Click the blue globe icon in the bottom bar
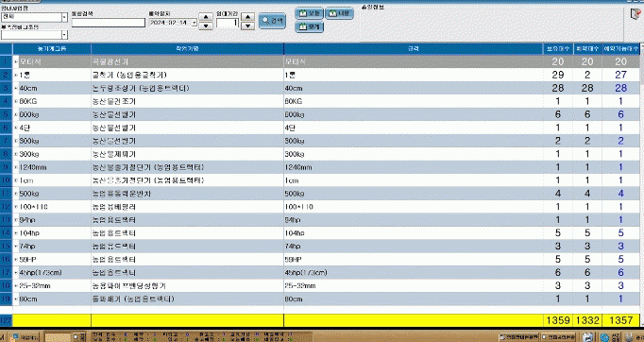644x342 pixels. tap(604, 337)
